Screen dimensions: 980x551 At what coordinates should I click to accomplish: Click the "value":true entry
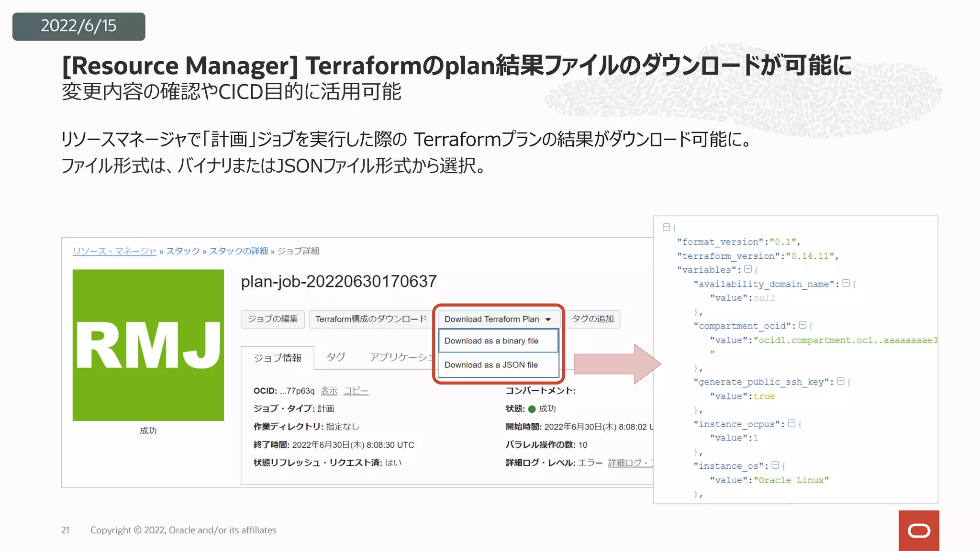742,396
